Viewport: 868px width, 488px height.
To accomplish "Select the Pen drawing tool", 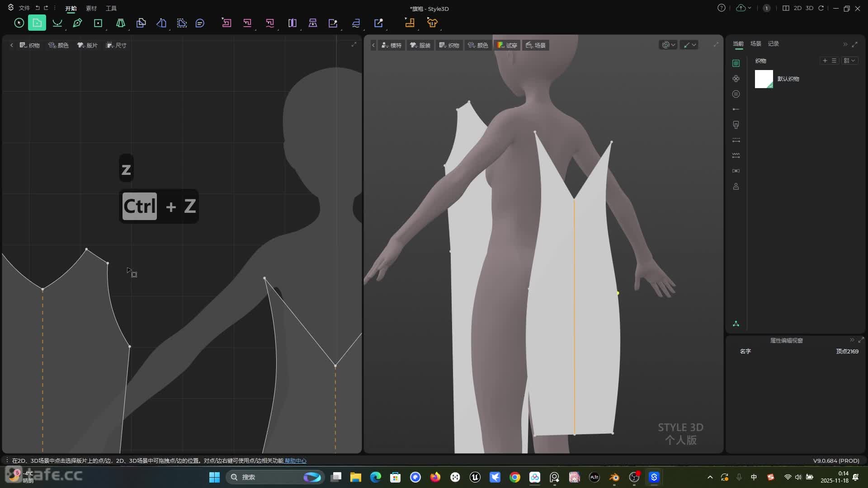I will click(77, 23).
